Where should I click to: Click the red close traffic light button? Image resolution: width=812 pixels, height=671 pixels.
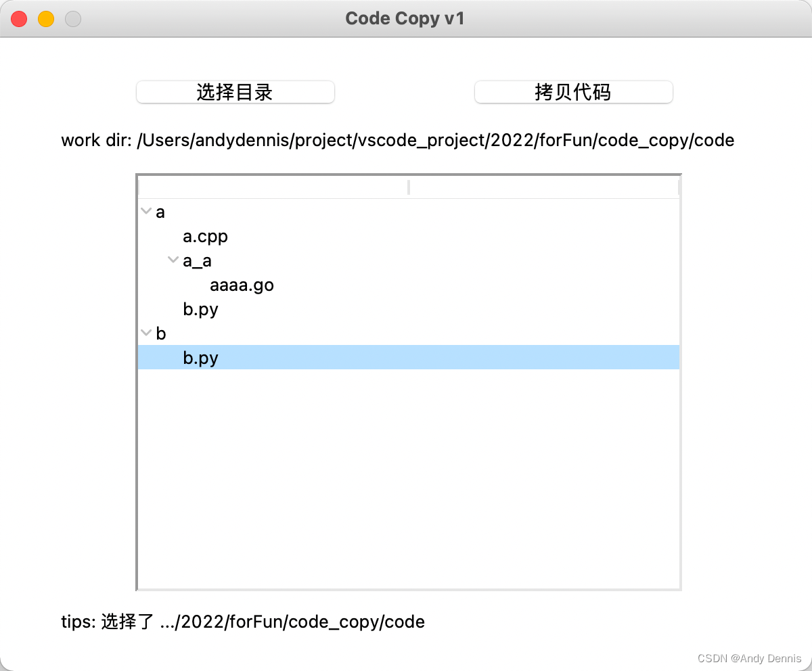click(x=19, y=19)
